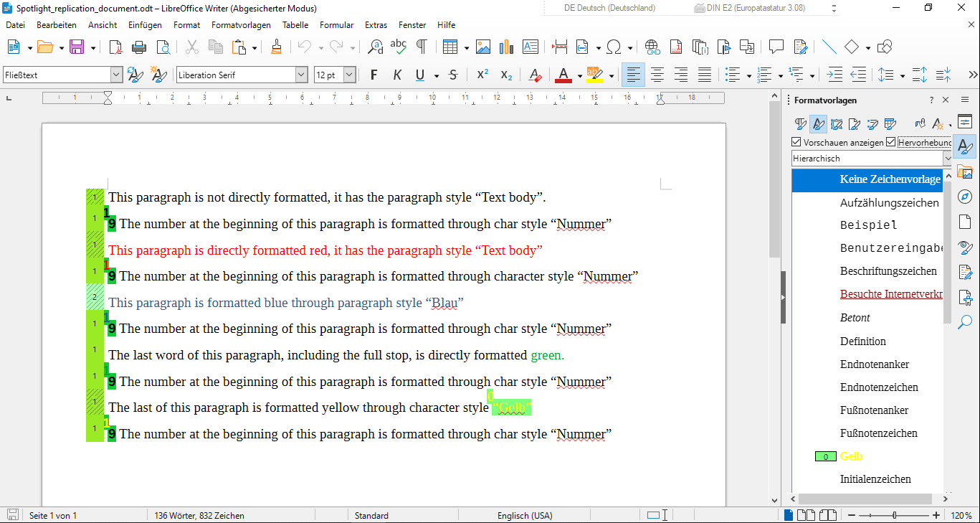This screenshot has width=980, height=523.
Task: Expand the font size dropdown
Action: tap(349, 75)
